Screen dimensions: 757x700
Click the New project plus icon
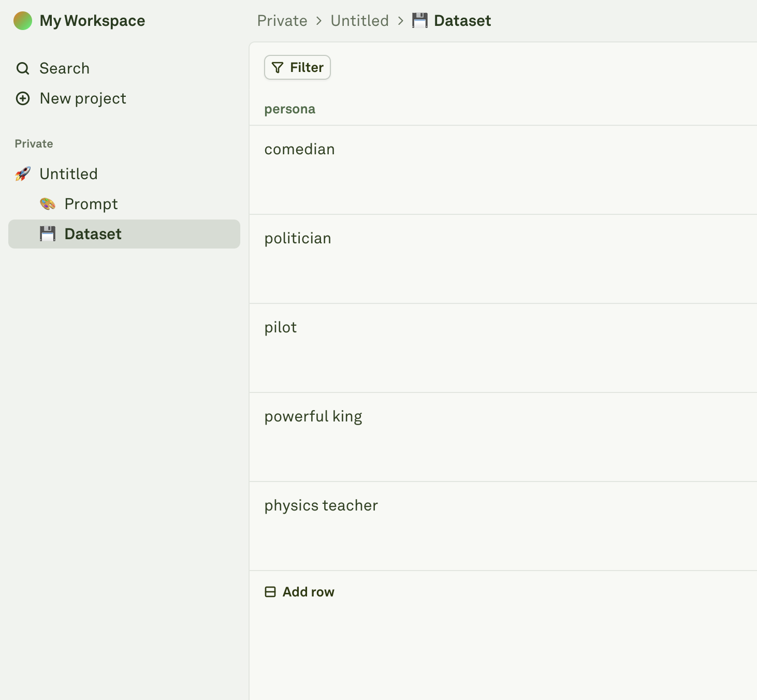coord(23,98)
